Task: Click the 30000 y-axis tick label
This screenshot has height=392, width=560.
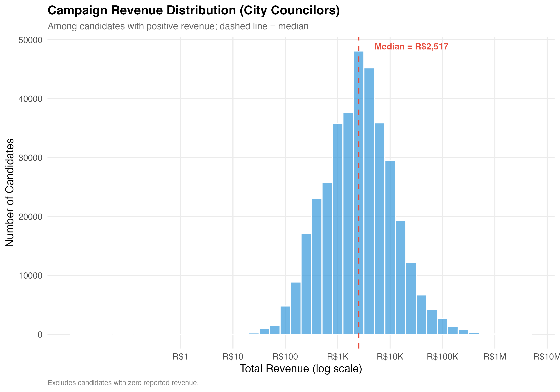Action: (x=30, y=158)
